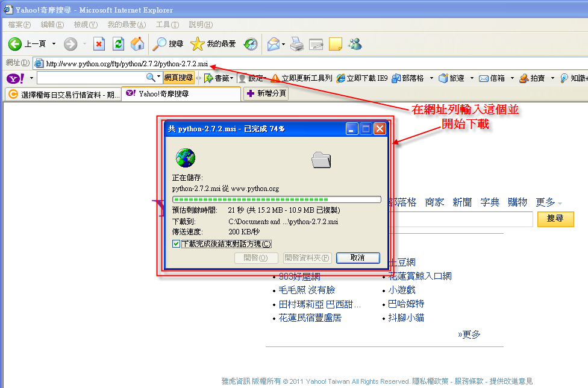588x388 pixels.
Task: Click the Stop loading icon
Action: (99, 44)
